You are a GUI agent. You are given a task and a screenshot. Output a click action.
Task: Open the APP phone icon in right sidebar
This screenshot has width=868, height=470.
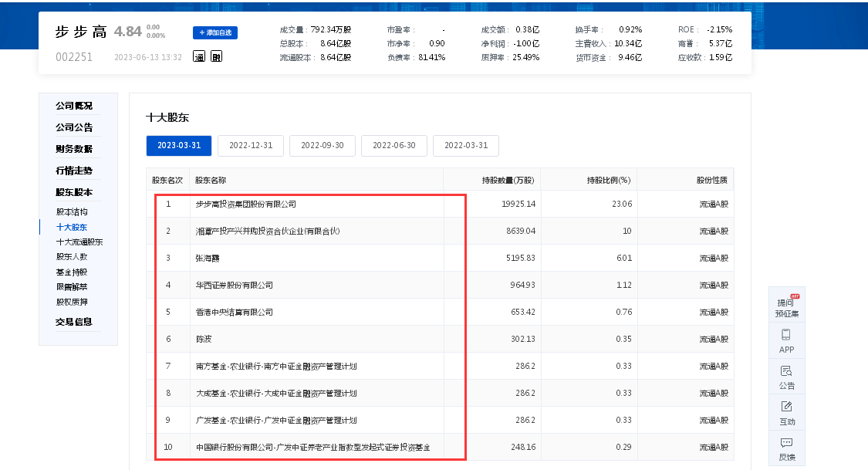(787, 341)
